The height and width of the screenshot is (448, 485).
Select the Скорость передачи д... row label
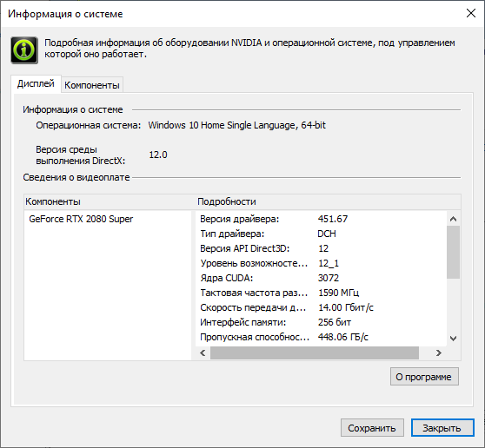tap(253, 307)
